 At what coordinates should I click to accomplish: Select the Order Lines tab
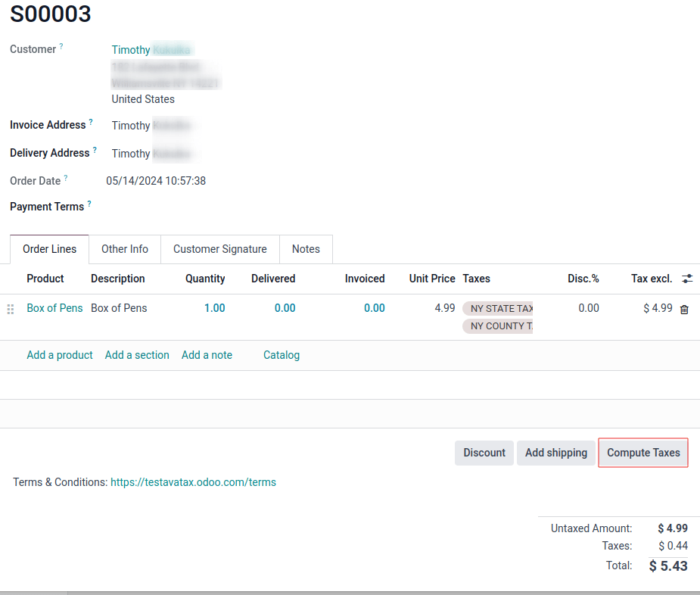48,248
